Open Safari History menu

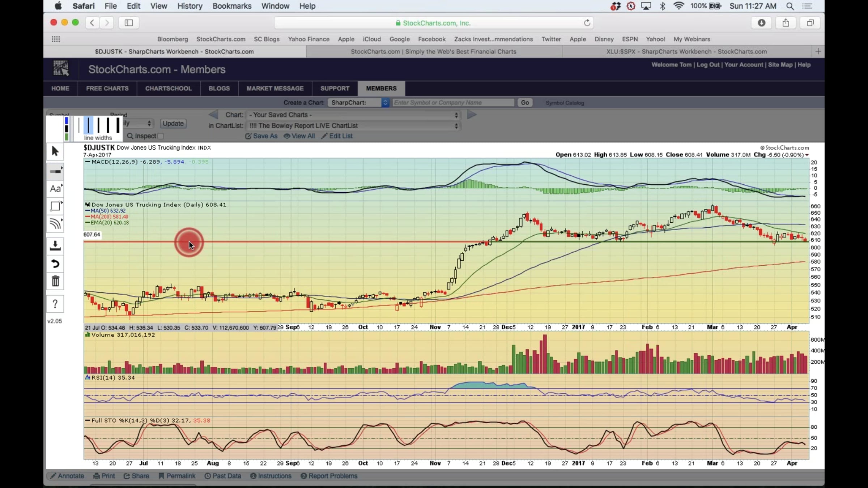190,6
